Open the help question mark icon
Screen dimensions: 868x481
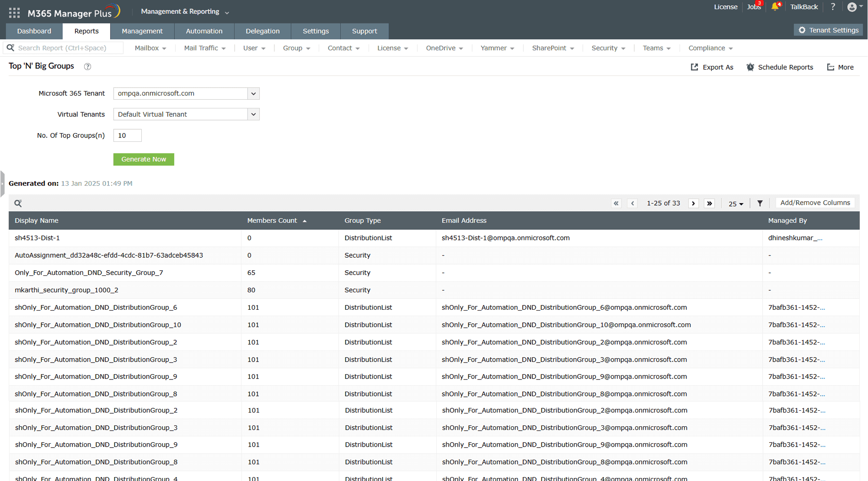tap(832, 7)
